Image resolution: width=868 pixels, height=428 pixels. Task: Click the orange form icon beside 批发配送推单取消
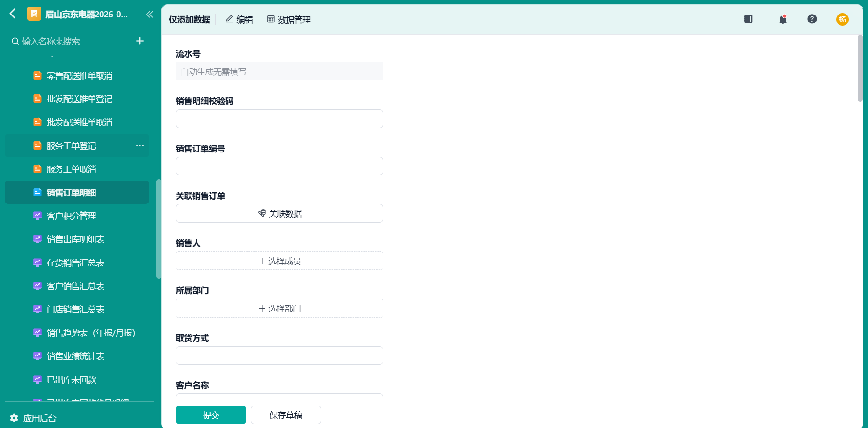click(37, 122)
